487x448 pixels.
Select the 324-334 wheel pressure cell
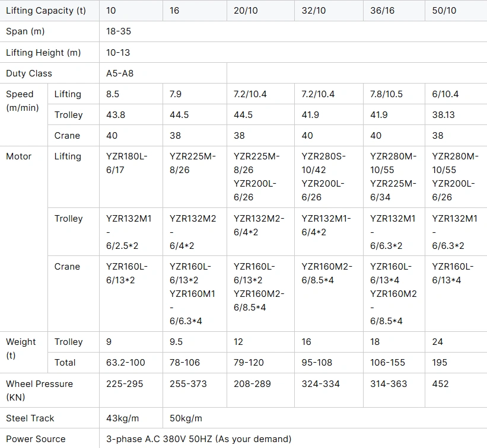coord(320,383)
